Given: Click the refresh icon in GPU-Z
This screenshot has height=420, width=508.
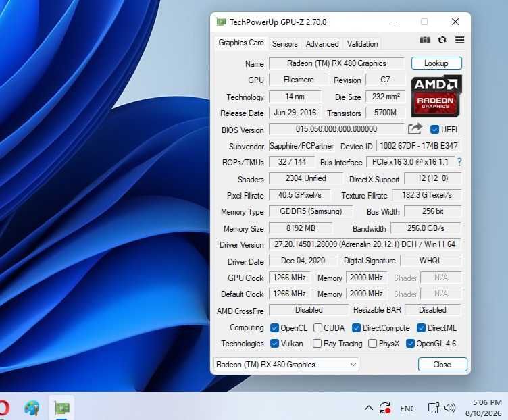Looking at the screenshot, I should [x=442, y=40].
